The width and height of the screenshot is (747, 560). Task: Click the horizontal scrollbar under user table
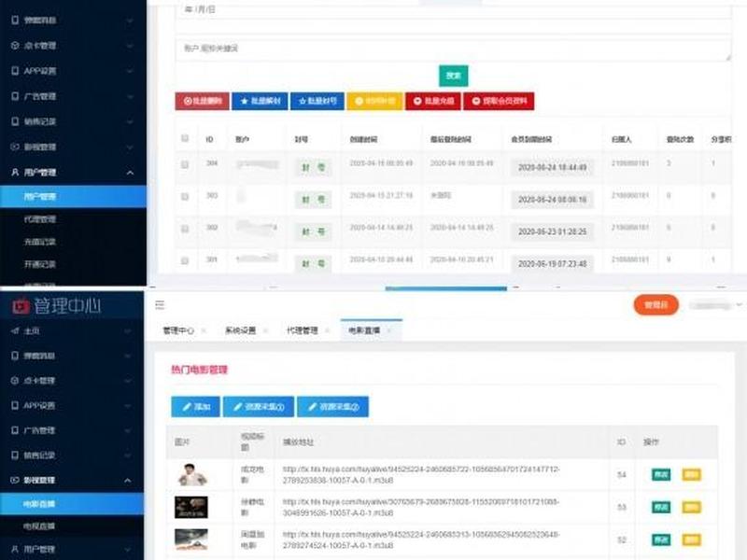pos(446,288)
